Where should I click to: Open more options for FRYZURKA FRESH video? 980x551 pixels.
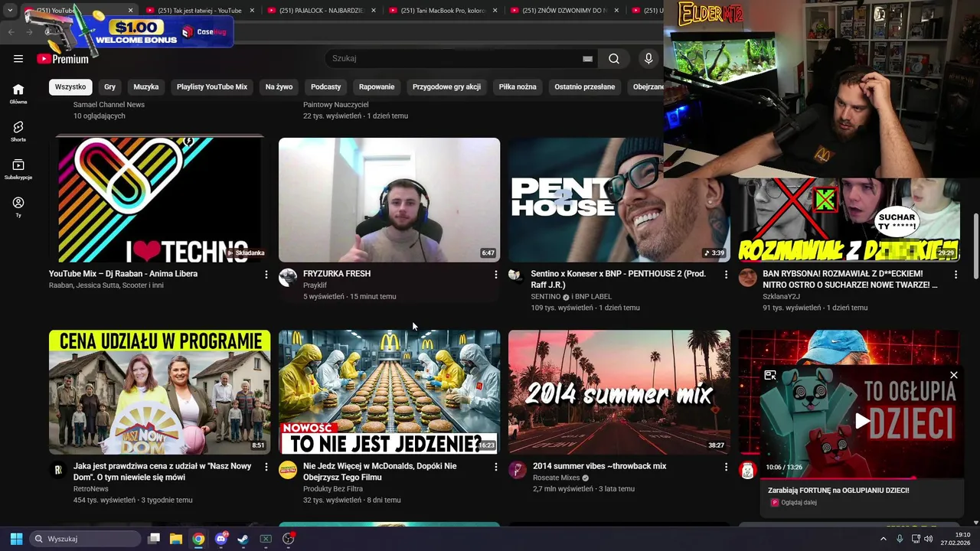495,274
